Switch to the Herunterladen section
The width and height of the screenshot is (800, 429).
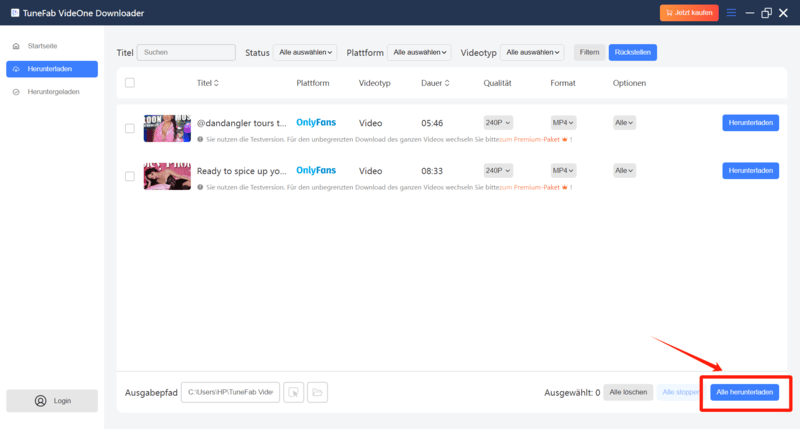52,69
